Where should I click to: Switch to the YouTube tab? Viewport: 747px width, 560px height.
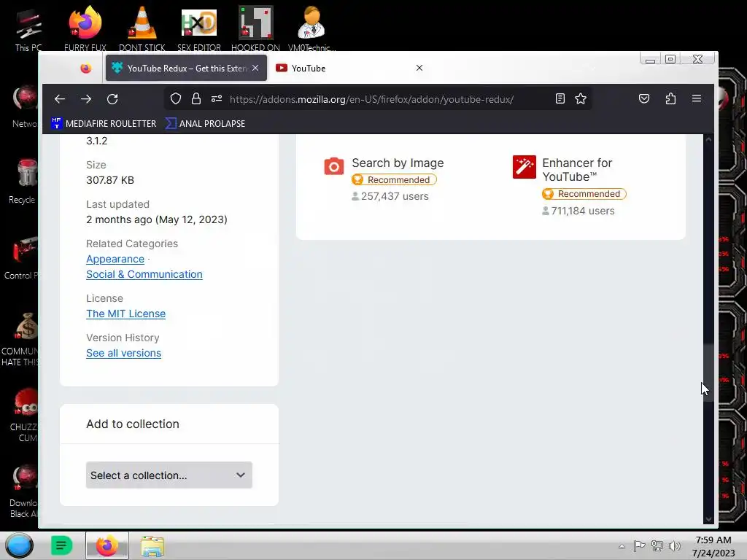[349, 68]
